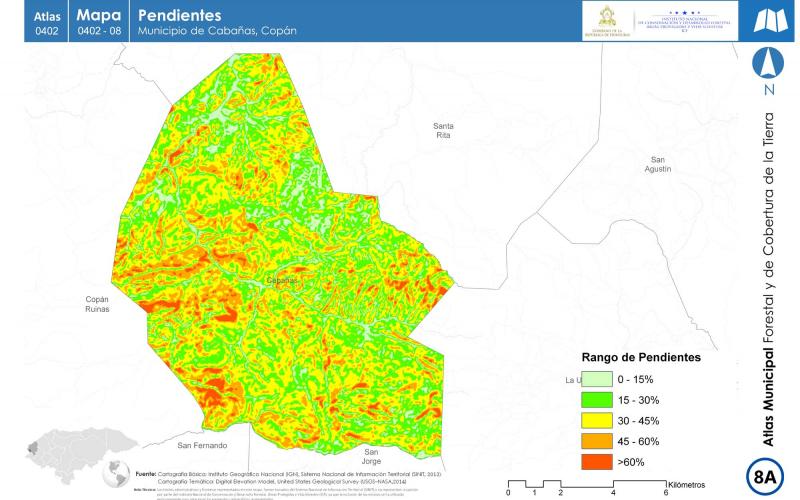The width and height of the screenshot is (800, 500).
Task: Click the 45 - 60% legend label
Action: (x=638, y=442)
